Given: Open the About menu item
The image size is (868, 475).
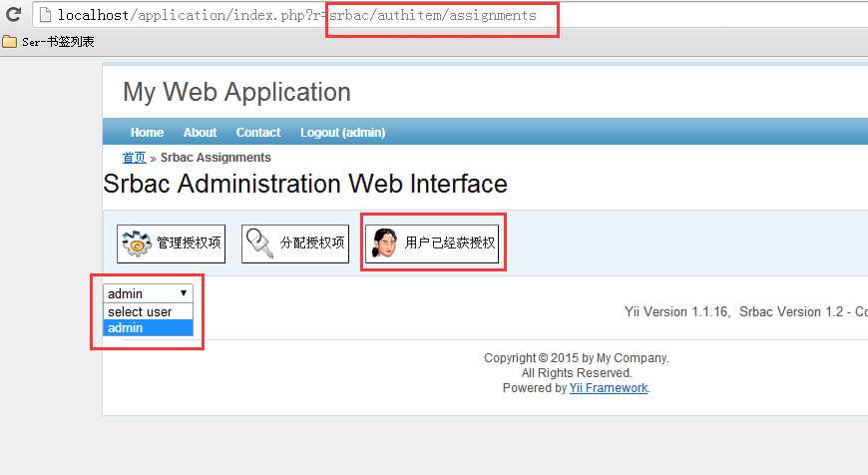Looking at the screenshot, I should pyautogui.click(x=200, y=133).
